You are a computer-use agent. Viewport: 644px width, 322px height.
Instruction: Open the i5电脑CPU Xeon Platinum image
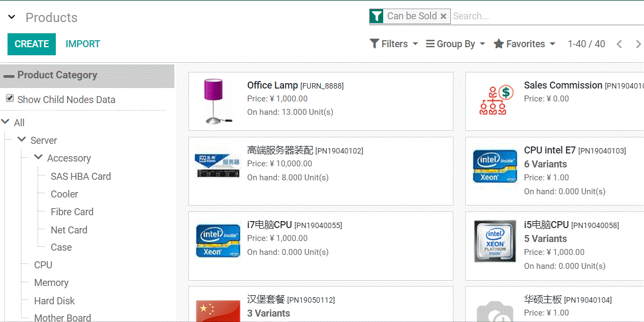[495, 241]
